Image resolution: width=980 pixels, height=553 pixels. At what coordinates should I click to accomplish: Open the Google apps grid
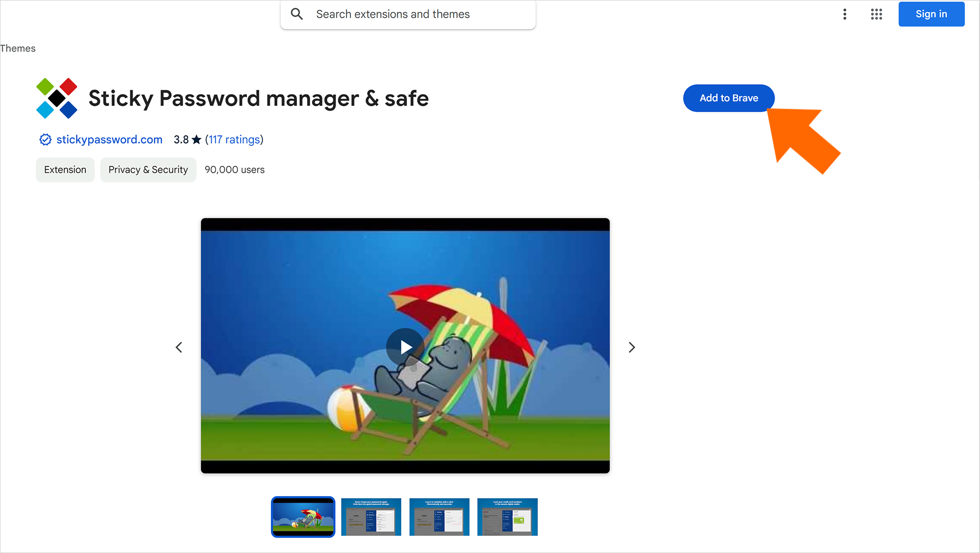877,14
